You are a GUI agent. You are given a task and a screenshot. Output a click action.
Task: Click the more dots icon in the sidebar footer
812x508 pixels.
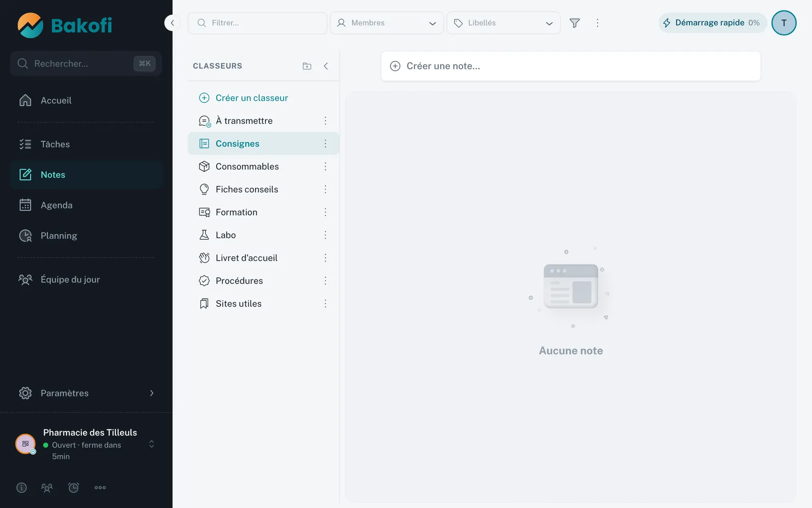(100, 488)
